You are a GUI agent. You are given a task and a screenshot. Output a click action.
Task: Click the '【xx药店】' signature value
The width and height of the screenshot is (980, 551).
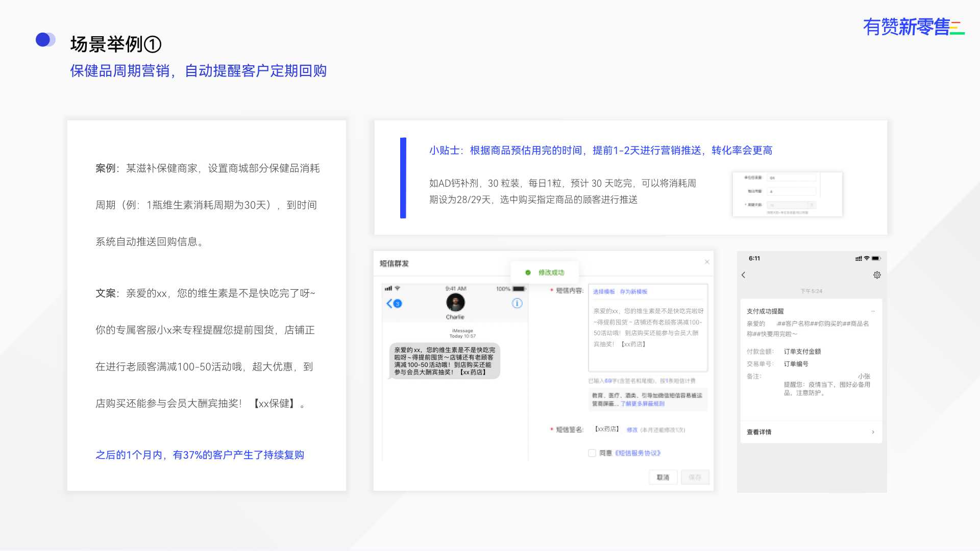pyautogui.click(x=607, y=429)
